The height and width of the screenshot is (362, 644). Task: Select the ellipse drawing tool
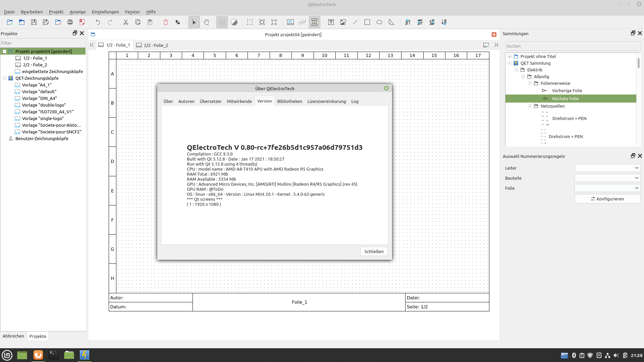click(379, 22)
